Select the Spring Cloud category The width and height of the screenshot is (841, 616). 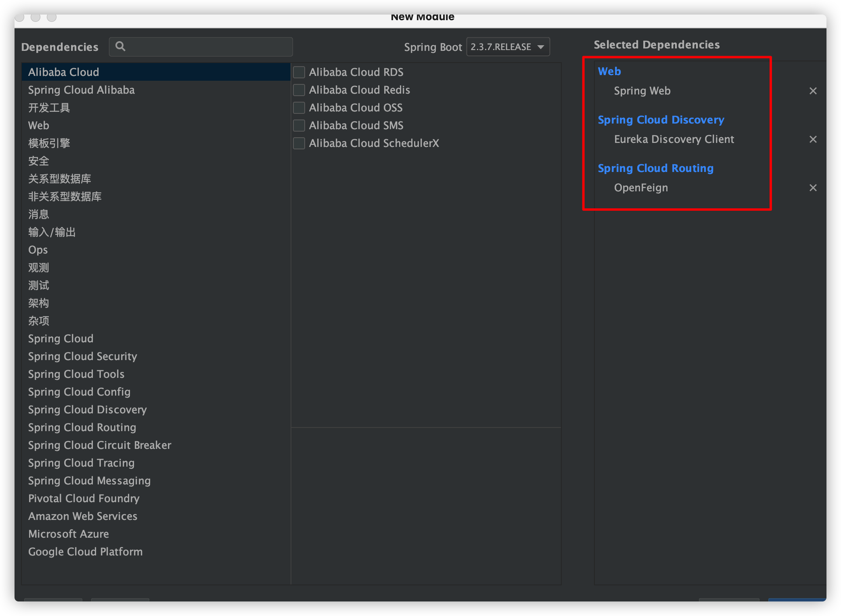click(x=156, y=339)
